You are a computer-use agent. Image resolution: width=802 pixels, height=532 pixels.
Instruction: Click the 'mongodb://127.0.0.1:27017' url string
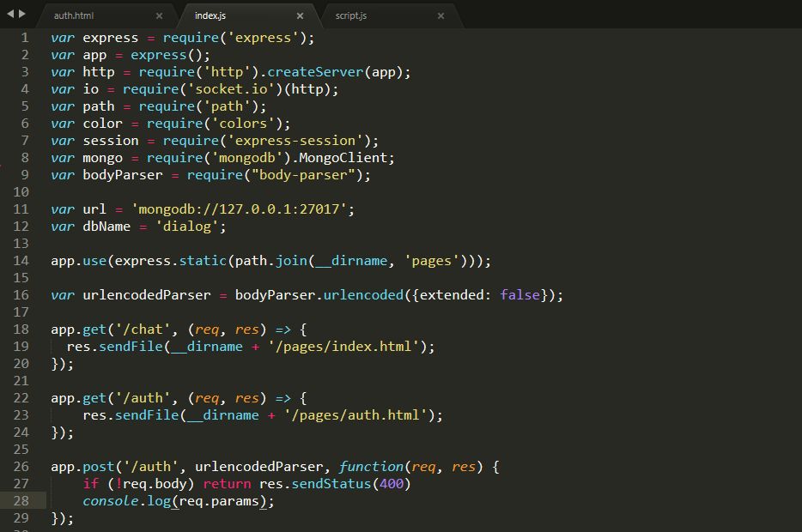point(239,209)
